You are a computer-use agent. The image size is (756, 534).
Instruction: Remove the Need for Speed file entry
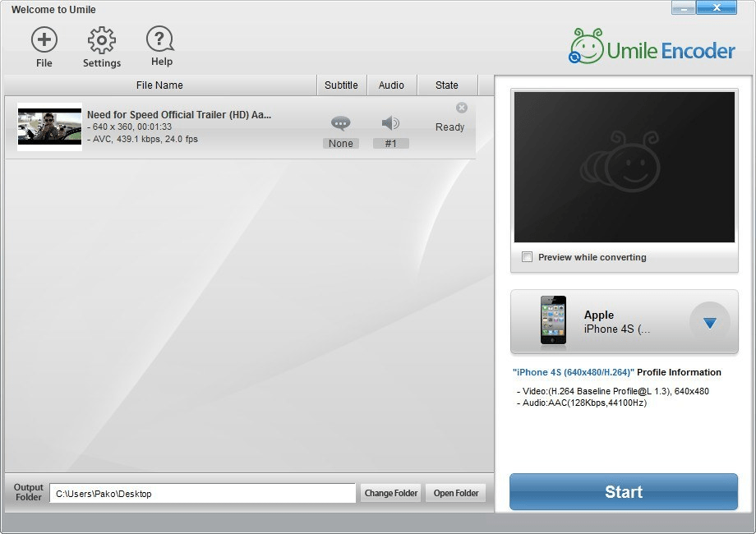462,108
